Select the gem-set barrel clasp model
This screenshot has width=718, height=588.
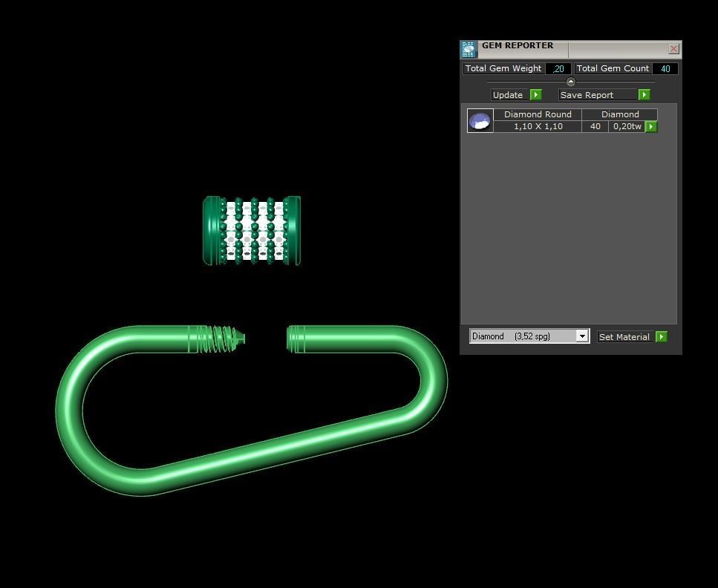[x=252, y=231]
